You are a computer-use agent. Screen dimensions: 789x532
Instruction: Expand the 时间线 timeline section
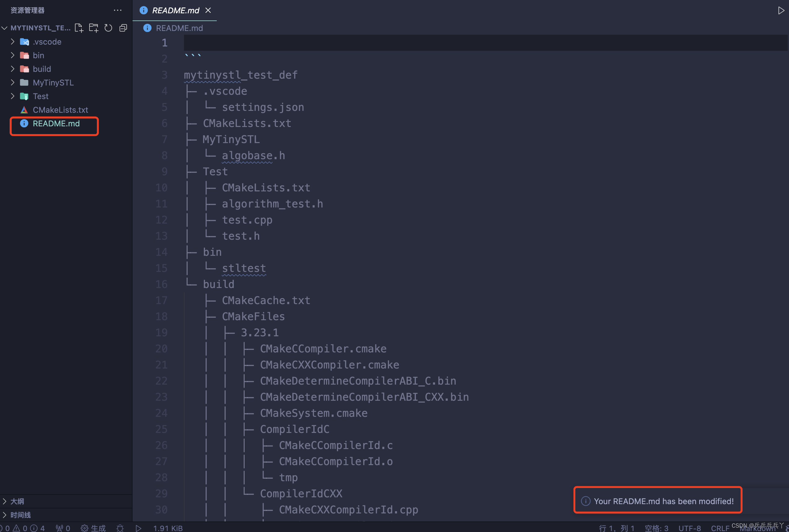20,515
